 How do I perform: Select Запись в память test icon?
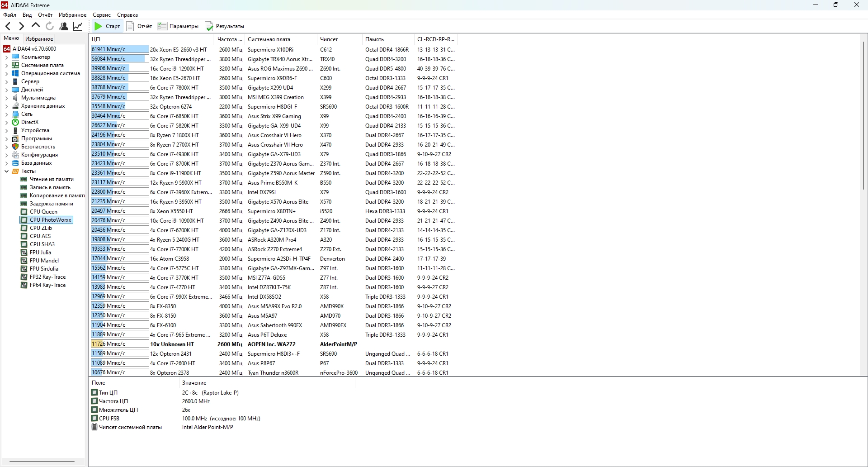tap(24, 187)
